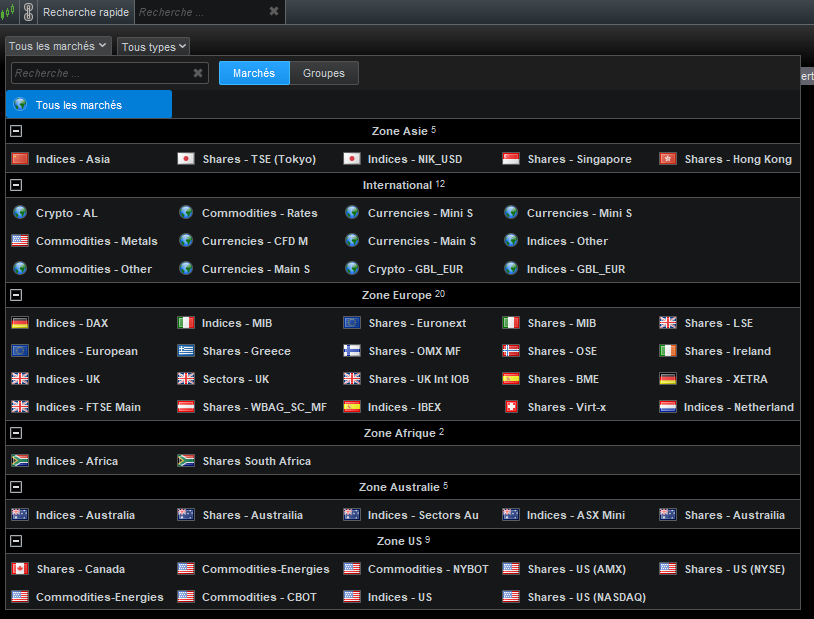
Task: Click the Hong Kong flag icon
Action: (668, 158)
